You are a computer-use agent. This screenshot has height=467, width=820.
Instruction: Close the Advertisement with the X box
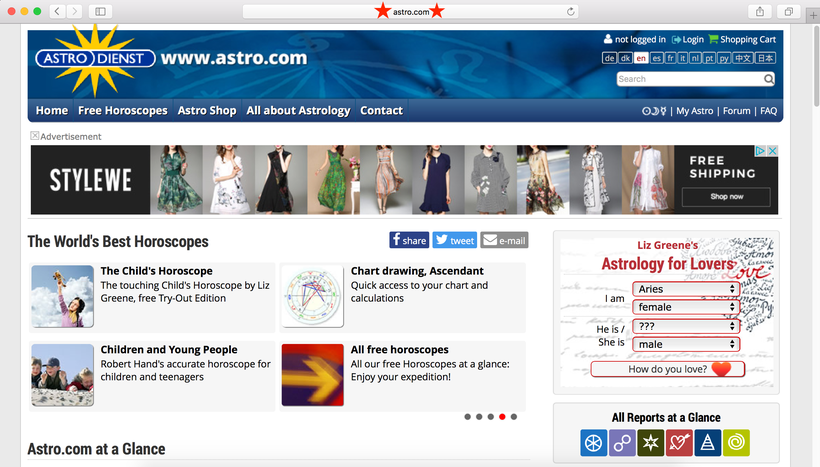click(35, 136)
